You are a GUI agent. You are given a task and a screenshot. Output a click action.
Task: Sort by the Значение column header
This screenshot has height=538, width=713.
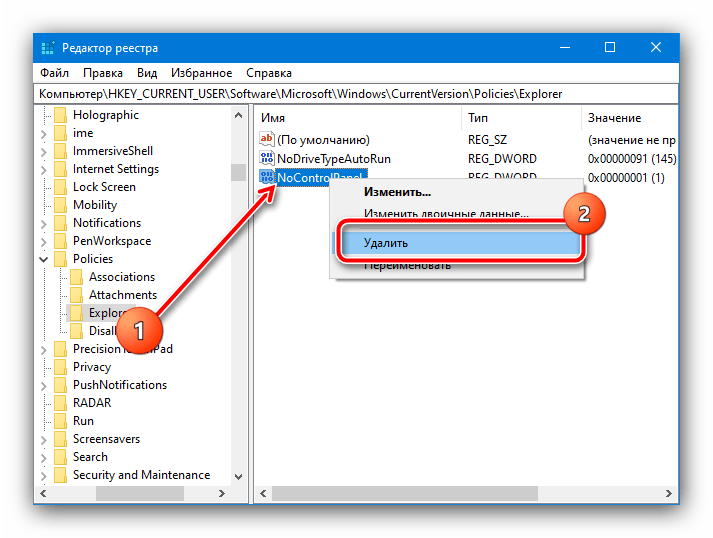tap(630, 118)
